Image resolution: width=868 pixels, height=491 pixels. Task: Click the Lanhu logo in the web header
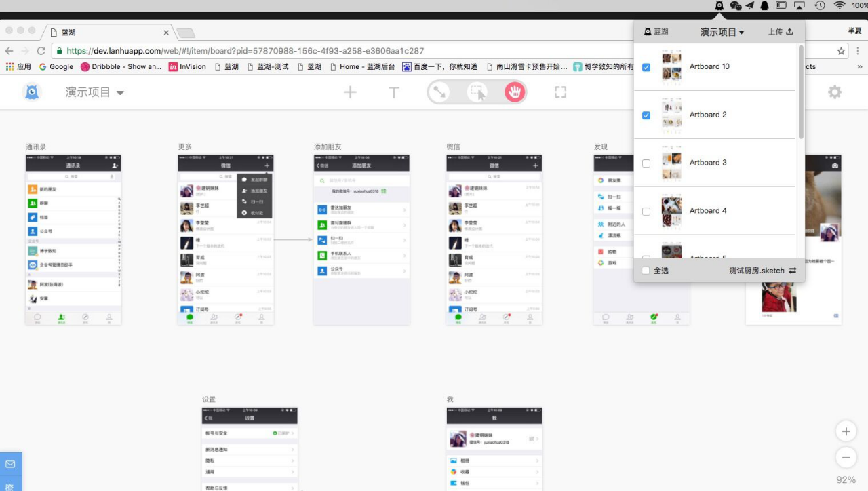[32, 92]
